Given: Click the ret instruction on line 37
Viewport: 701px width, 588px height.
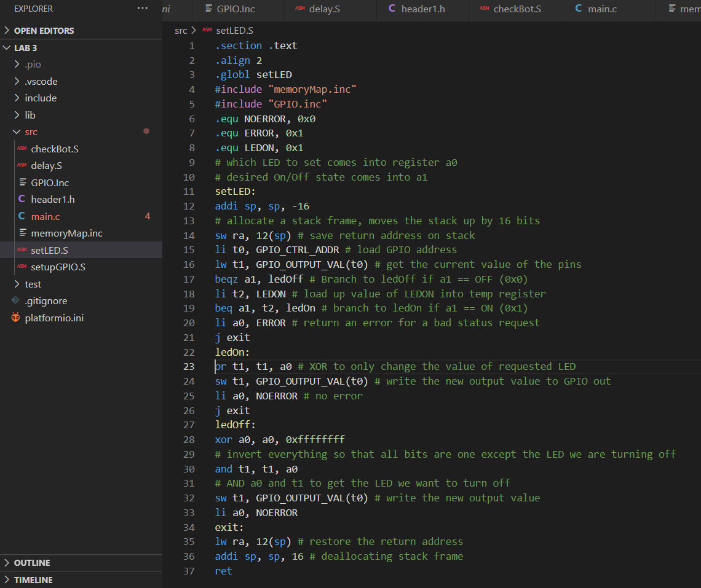Looking at the screenshot, I should [x=224, y=571].
